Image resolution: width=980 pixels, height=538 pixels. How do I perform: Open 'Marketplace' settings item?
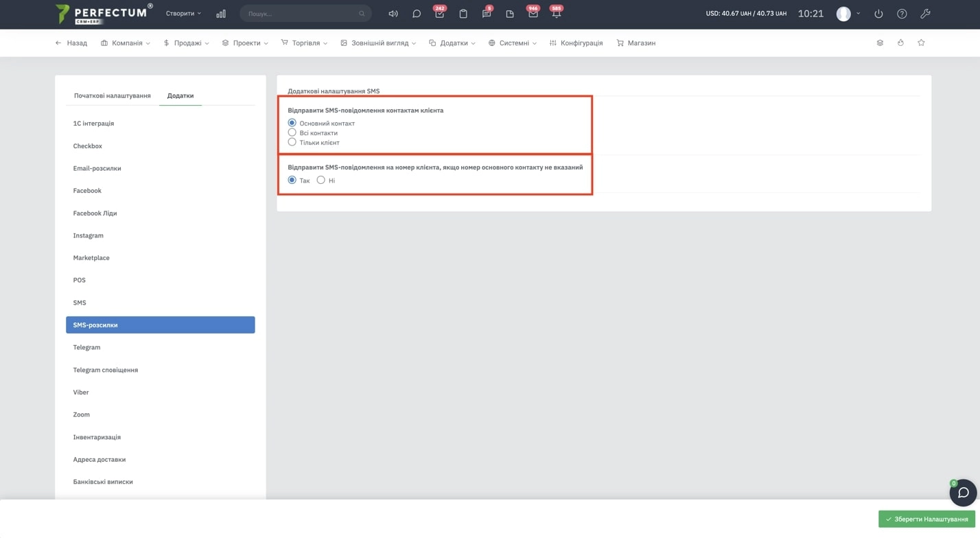coord(161,258)
